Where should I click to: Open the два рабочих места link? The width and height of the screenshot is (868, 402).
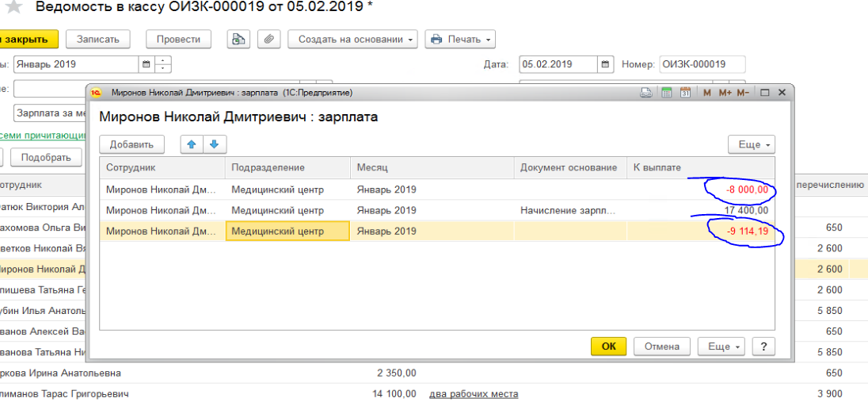coord(474,394)
